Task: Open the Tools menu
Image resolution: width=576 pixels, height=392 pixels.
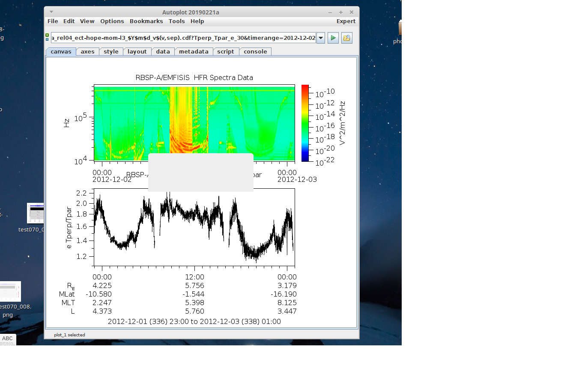Action: click(x=176, y=21)
